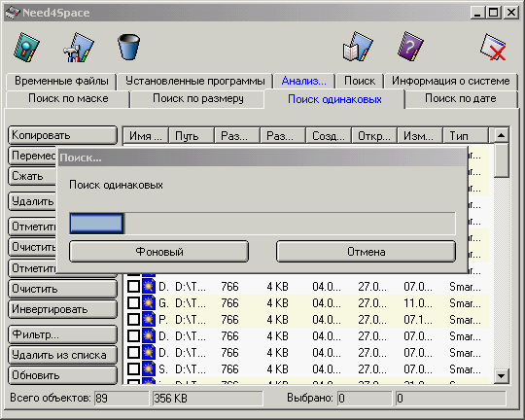
Task: Click modified date 07.1... in P. row
Action: click(x=418, y=320)
